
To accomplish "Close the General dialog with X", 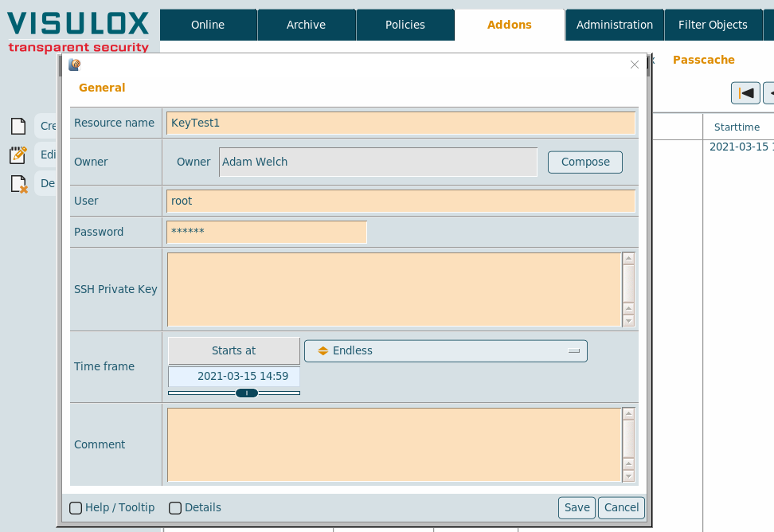I will tap(635, 65).
